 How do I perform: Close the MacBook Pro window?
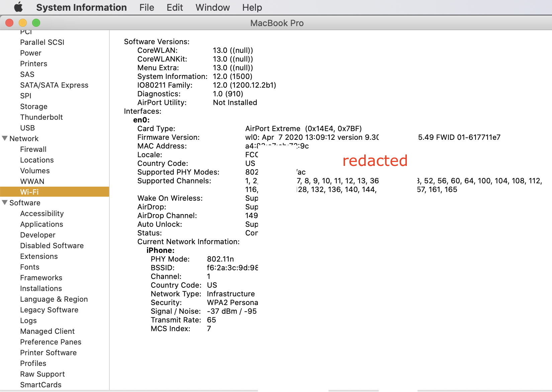(x=9, y=23)
